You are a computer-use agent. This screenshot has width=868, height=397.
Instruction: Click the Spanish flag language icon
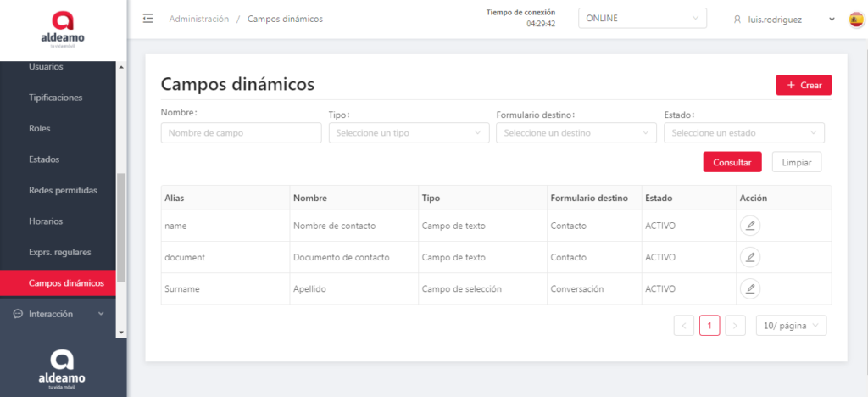tap(855, 20)
